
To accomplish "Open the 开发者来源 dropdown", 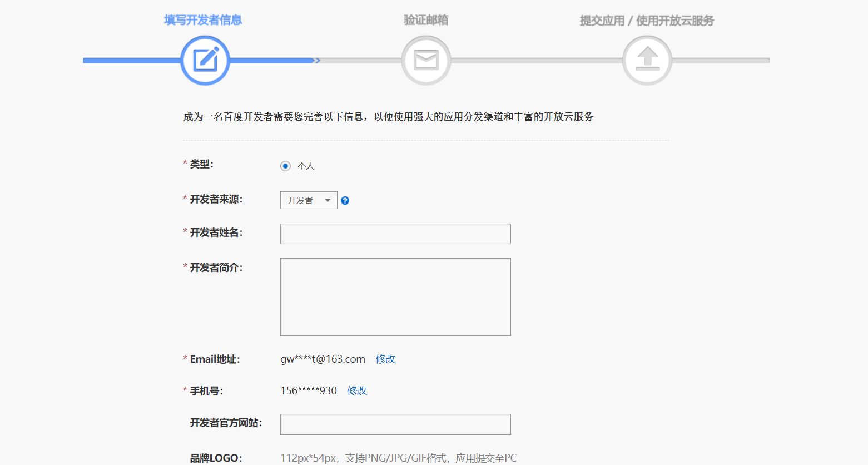I will [309, 200].
